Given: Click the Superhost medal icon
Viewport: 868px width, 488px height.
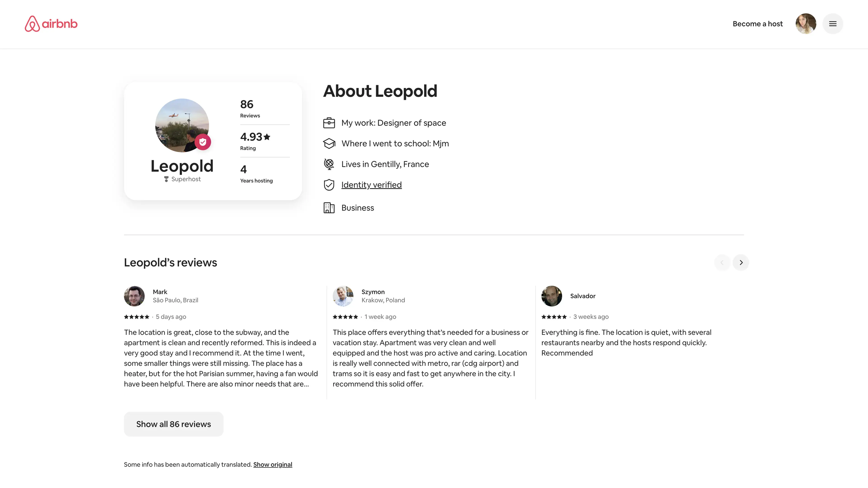Looking at the screenshot, I should (166, 179).
